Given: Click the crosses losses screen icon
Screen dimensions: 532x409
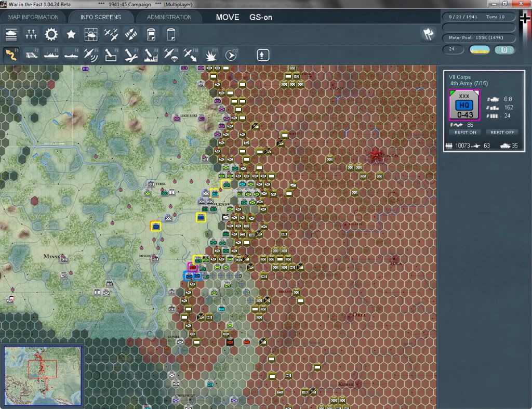Looking at the screenshot, I should [31, 34].
